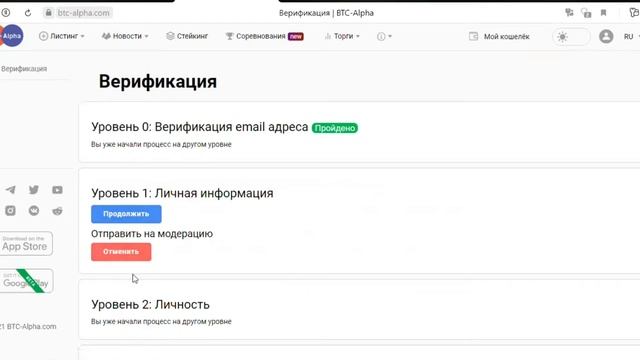Viewport: 640px width, 360px height.
Task: Select Верификация in the sidebar
Action: (24, 69)
